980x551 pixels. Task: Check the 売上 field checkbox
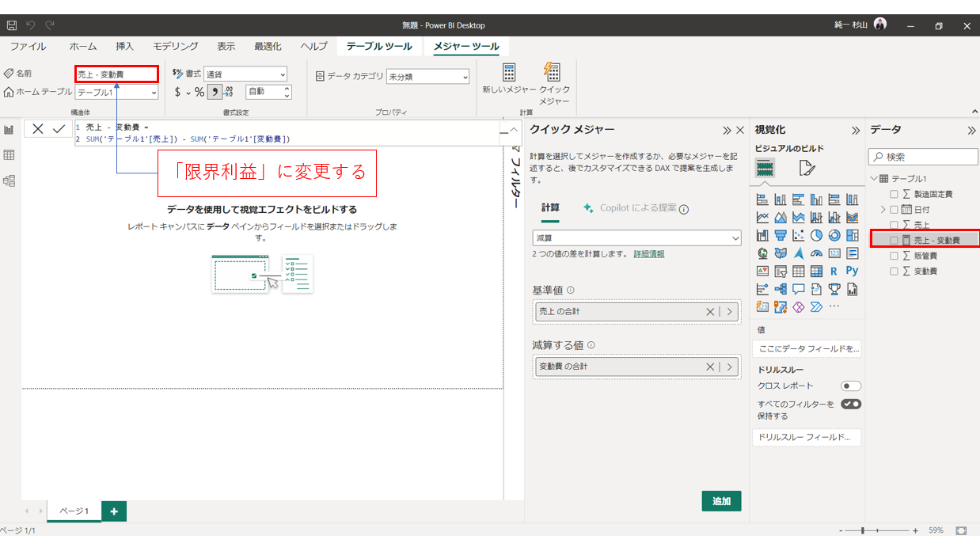(894, 225)
